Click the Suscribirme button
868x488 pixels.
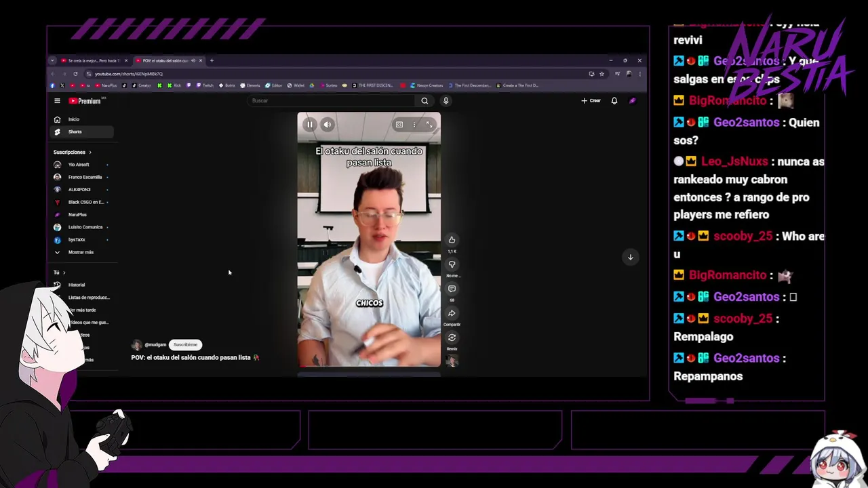point(185,345)
